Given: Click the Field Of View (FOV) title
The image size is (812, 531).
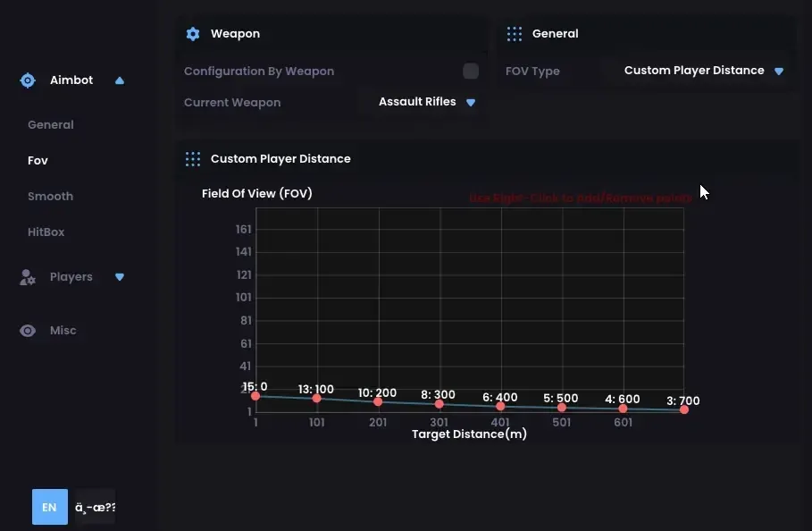Looking at the screenshot, I should coord(257,194).
